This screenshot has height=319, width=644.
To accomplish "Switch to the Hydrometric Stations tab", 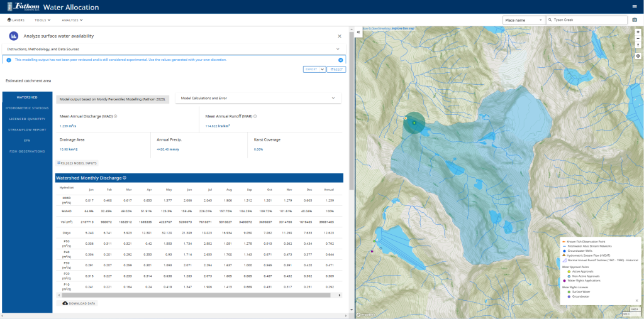I will pos(27,108).
